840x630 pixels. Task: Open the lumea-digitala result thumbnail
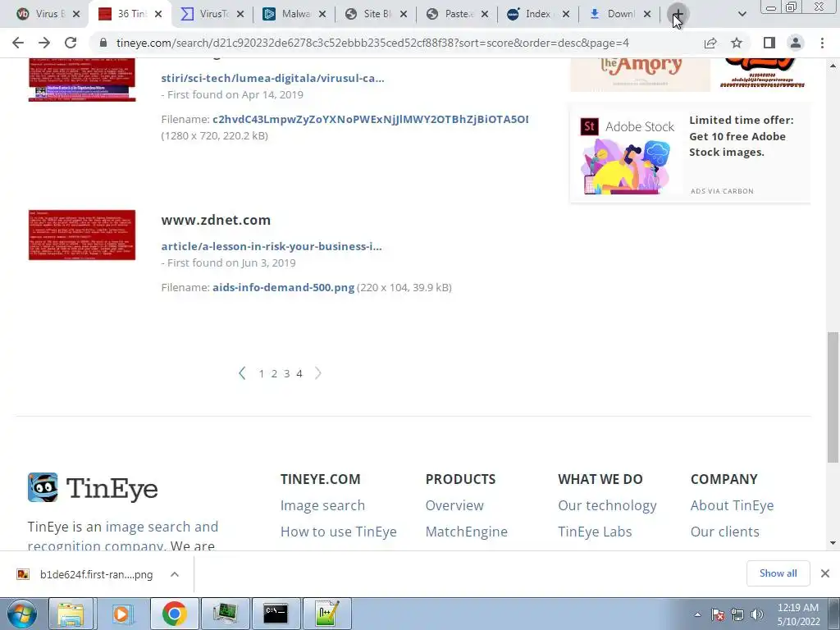coord(82,80)
